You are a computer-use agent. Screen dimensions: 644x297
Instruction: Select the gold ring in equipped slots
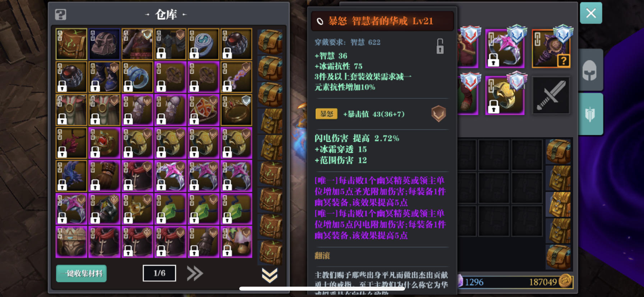pyautogui.click(x=505, y=95)
